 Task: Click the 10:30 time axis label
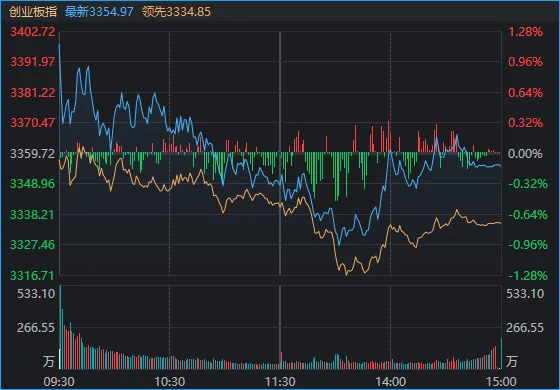(x=170, y=382)
